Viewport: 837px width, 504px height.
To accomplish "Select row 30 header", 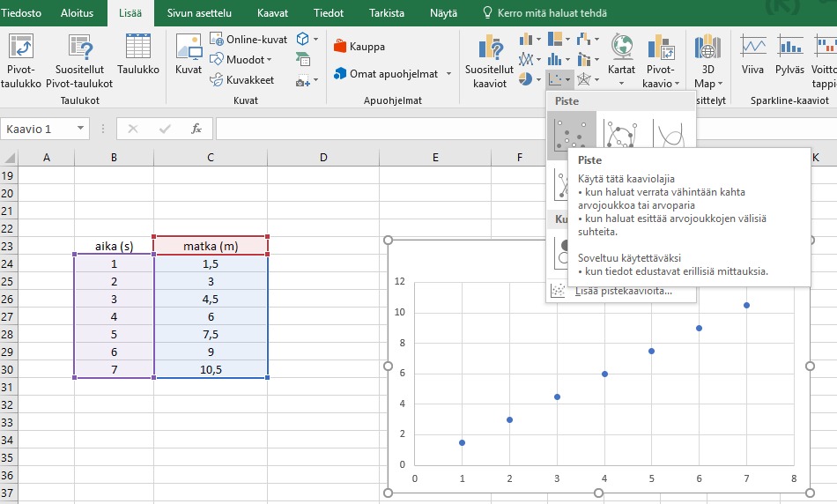I will [x=8, y=369].
